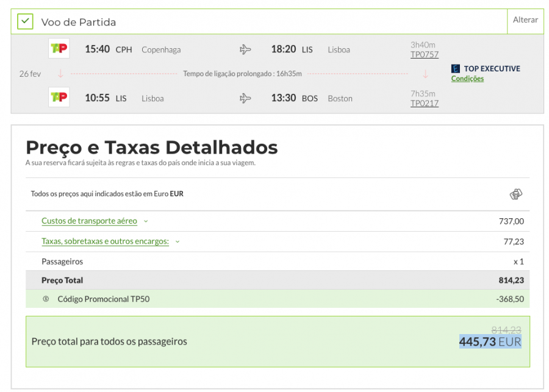Screen dimensions: 549x392
Task: Expand chevron beside Taxas, sobretaxas e outros encargos
Action: [178, 242]
